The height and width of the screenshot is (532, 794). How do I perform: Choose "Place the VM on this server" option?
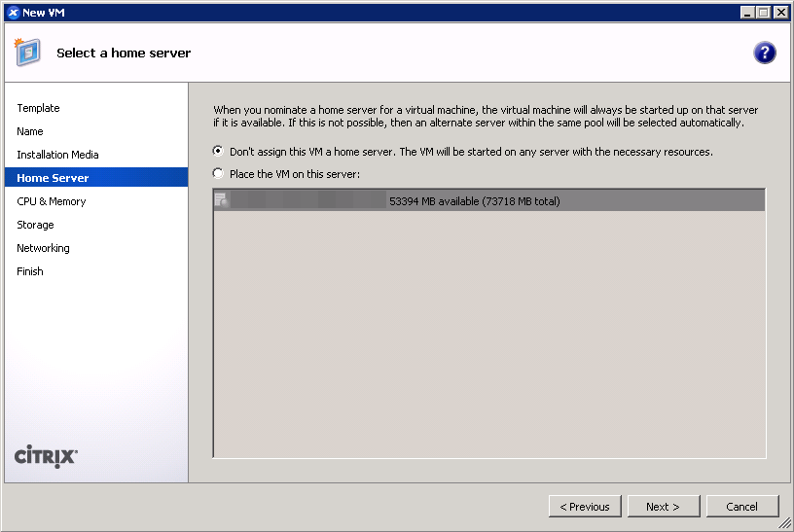coord(218,174)
